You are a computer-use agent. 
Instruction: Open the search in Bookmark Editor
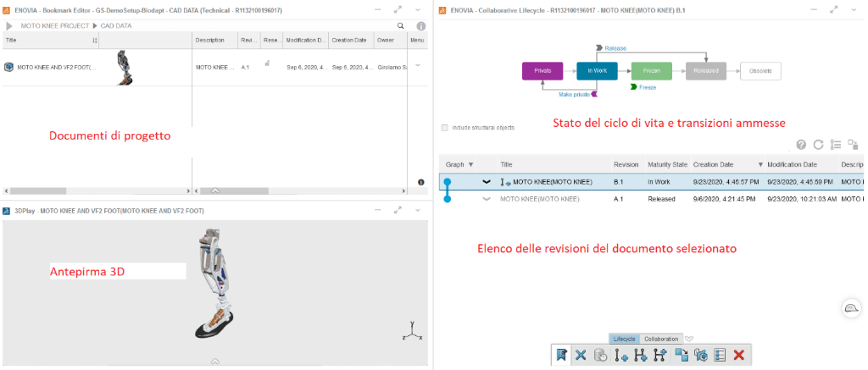400,25
